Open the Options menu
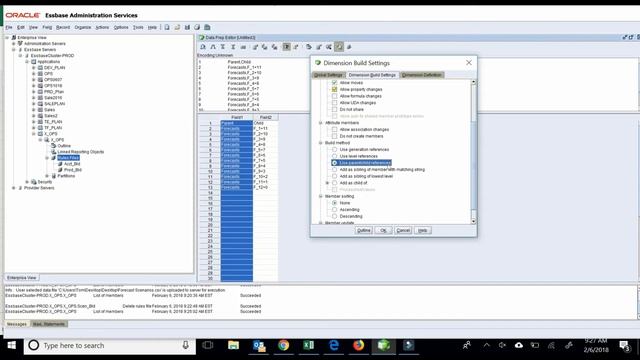This screenshot has height=360, width=640. pos(121,27)
